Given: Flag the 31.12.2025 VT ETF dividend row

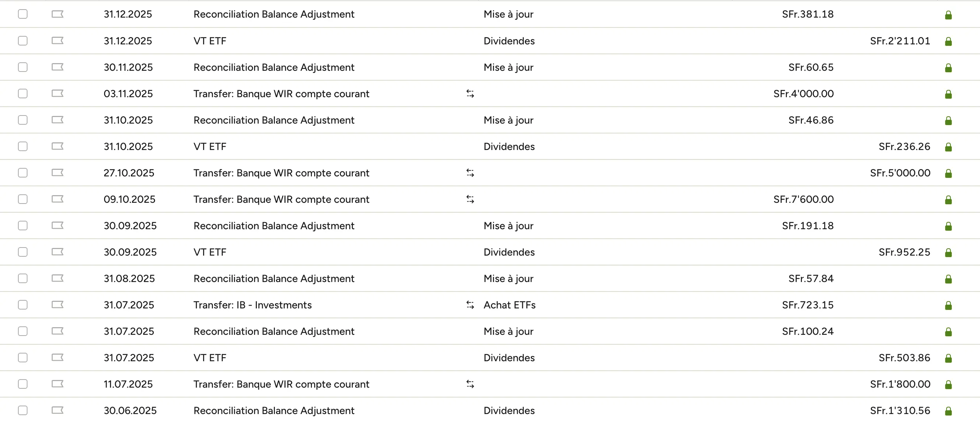Looking at the screenshot, I should 57,40.
